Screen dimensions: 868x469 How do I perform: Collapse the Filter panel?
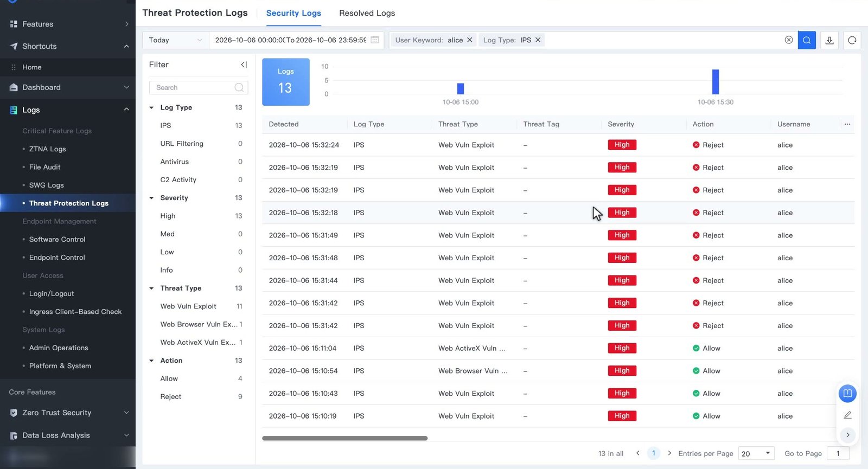pyautogui.click(x=244, y=65)
